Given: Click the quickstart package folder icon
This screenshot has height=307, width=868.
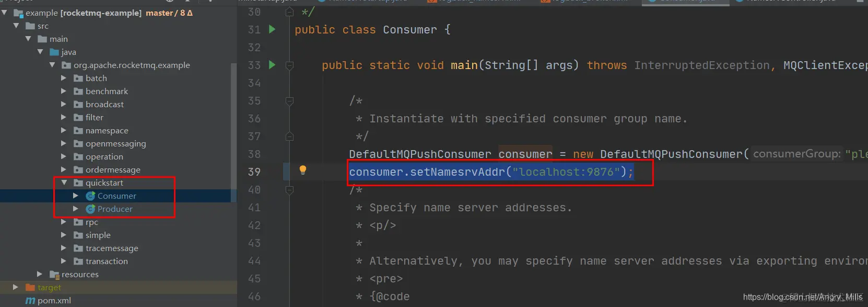Looking at the screenshot, I should [x=78, y=183].
